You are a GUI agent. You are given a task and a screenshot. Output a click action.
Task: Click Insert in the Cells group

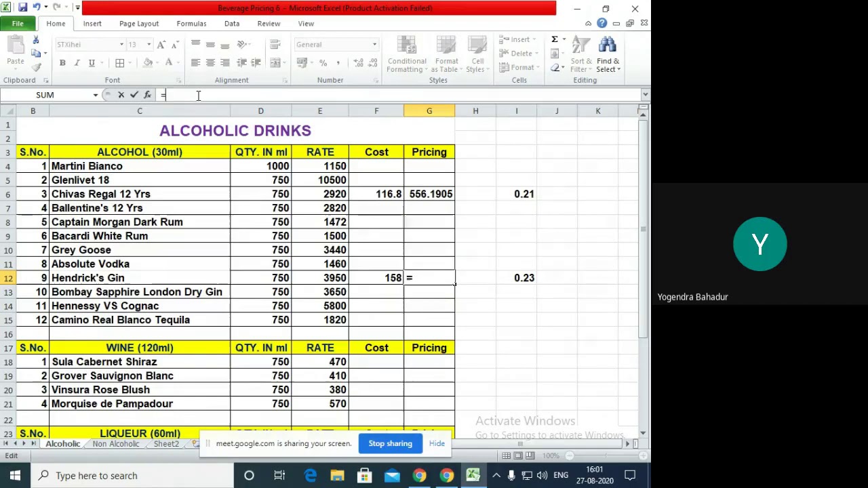[519, 39]
